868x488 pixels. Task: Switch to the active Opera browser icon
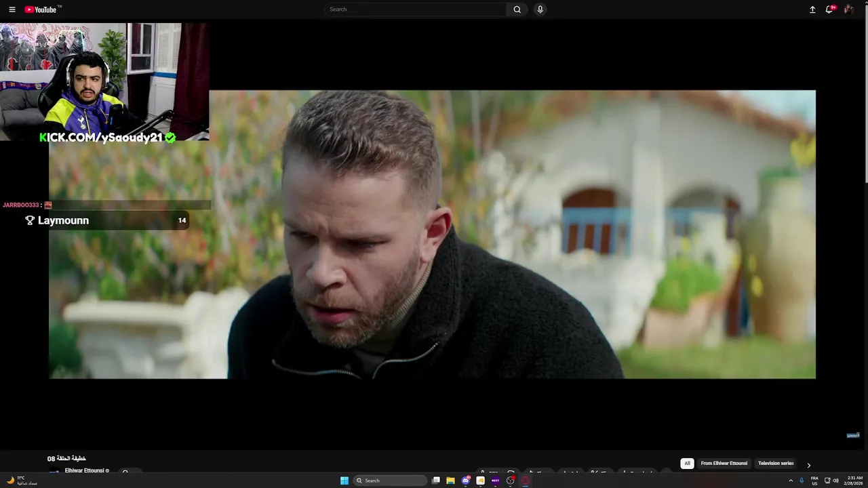point(526,481)
